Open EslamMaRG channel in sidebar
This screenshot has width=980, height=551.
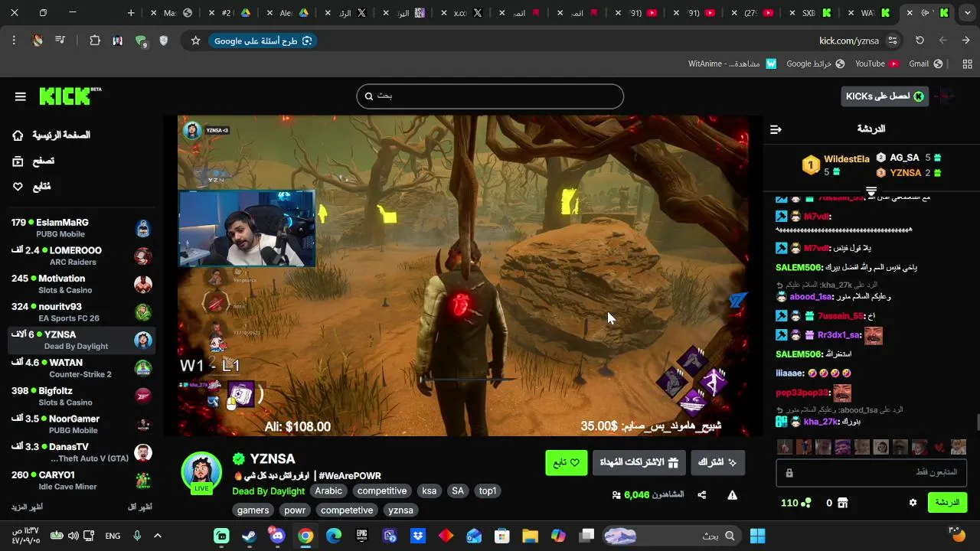tap(82, 228)
